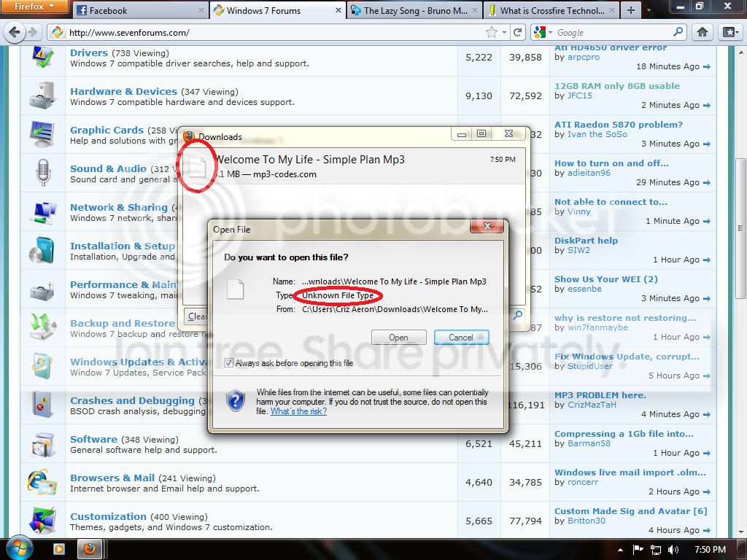Click the search magnifier in Google box
The height and width of the screenshot is (560, 747).
point(678,32)
